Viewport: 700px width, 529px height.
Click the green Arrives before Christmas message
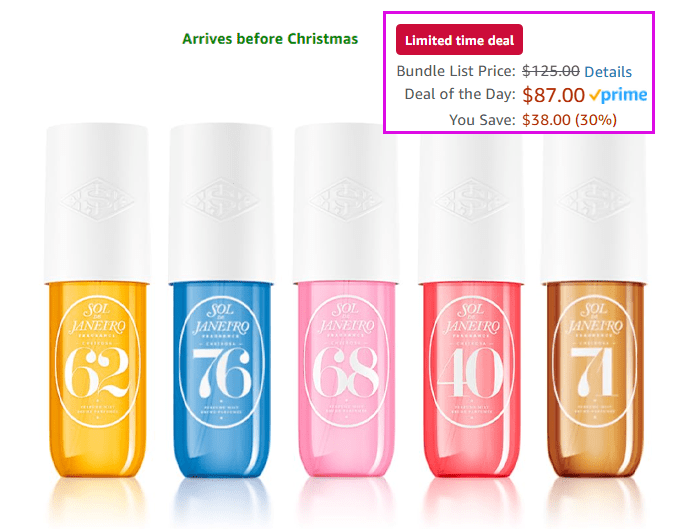tap(270, 39)
